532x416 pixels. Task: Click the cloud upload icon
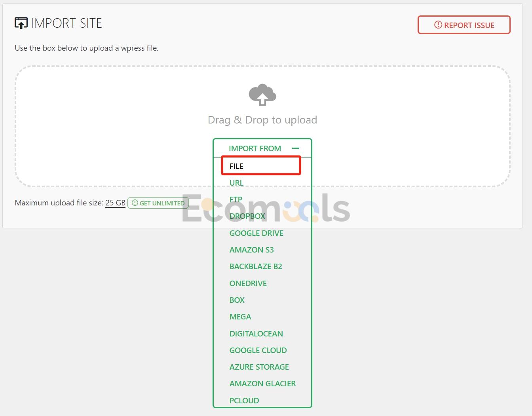pyautogui.click(x=262, y=95)
